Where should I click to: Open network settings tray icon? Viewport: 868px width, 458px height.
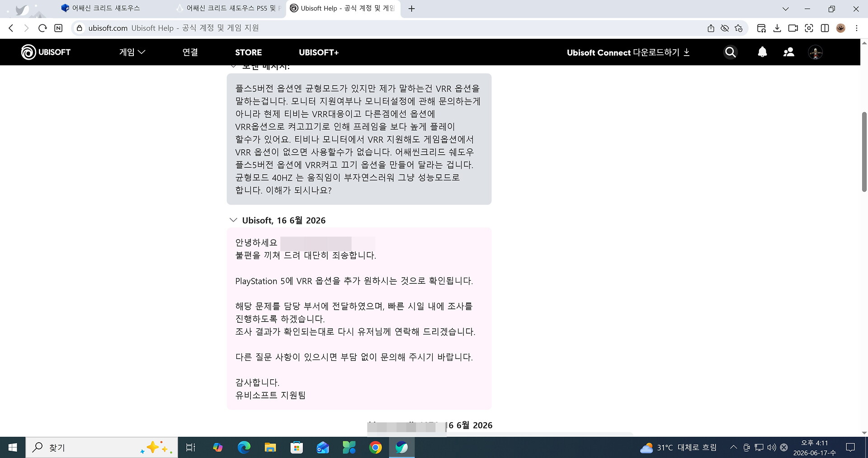759,448
